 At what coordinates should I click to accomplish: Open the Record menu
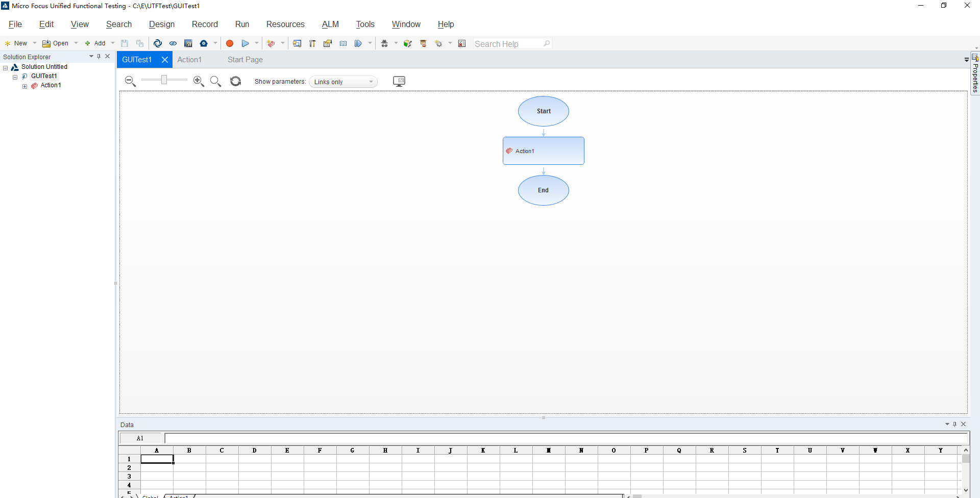(205, 24)
